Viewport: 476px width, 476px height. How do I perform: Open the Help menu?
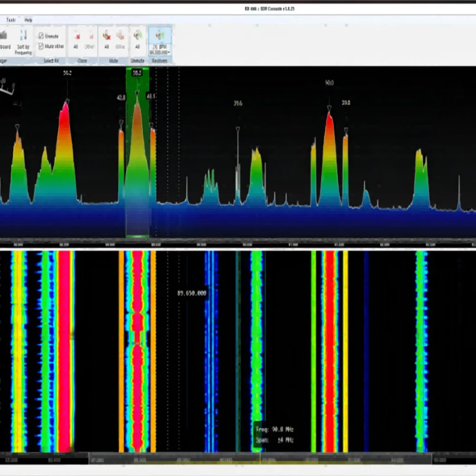pos(28,20)
